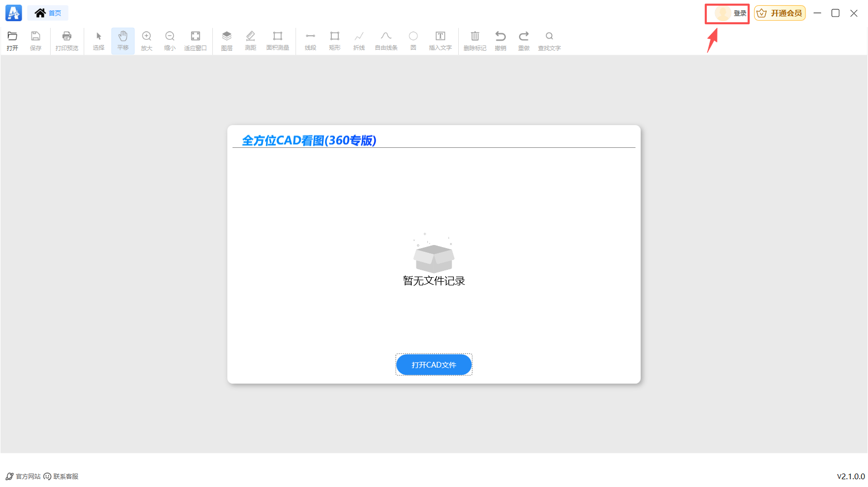The image size is (868, 487).
Task: Start the 面积测量 area measurement tool
Action: coord(277,41)
